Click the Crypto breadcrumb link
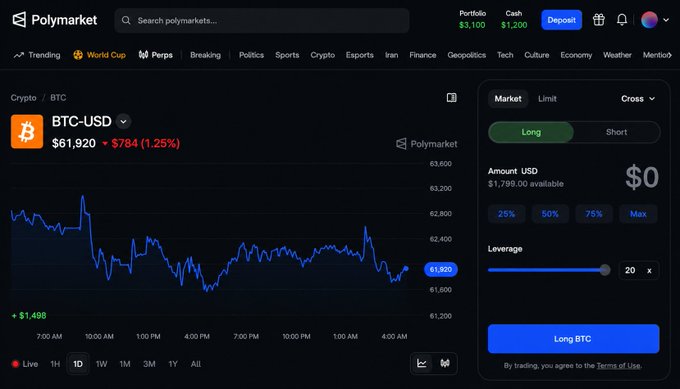This screenshot has height=389, width=680. click(23, 98)
